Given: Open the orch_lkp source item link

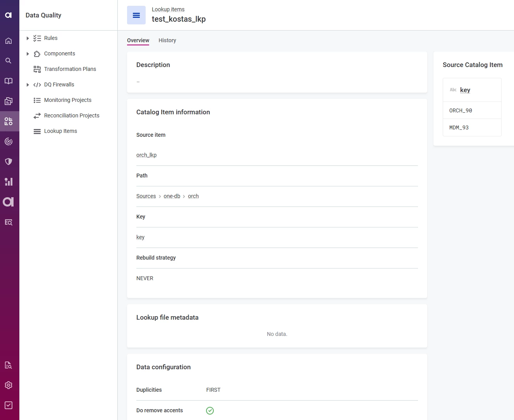Looking at the screenshot, I should [x=146, y=155].
